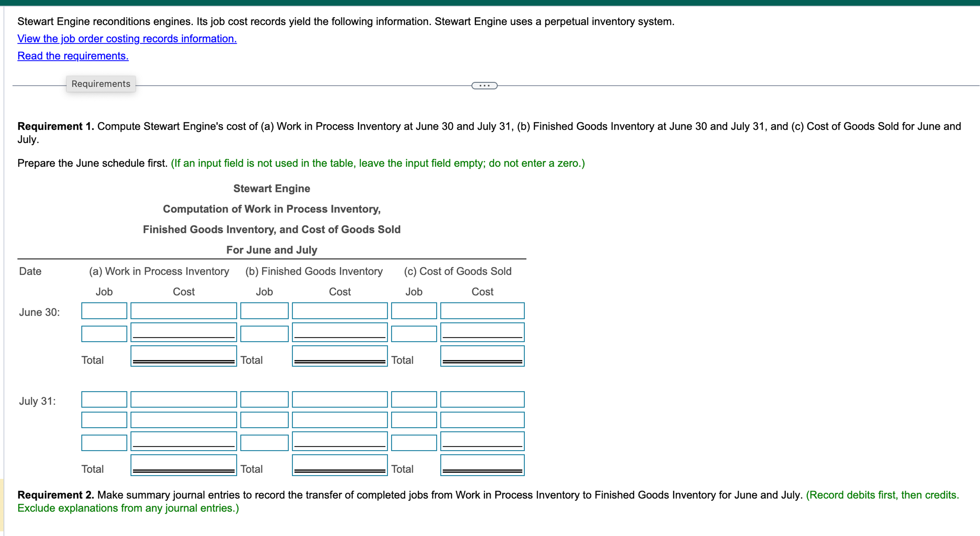The image size is (980, 536).
Task: Select July 31 second-row Finished Goods Job field
Action: [264, 420]
